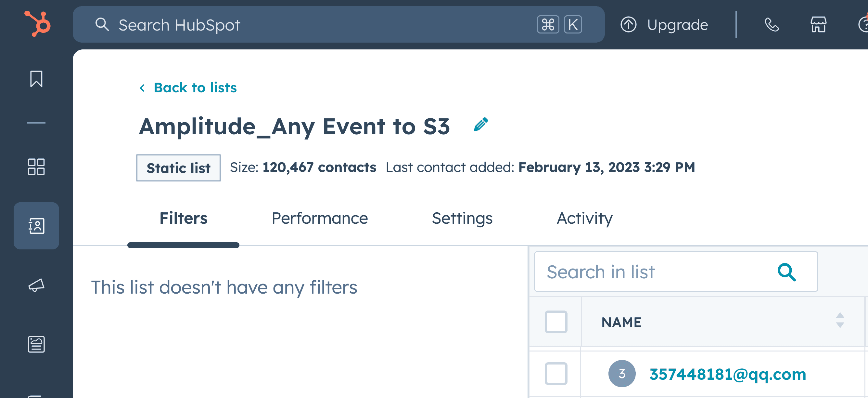Switch to the Performance tab
Viewport: 868px width, 398px height.
[320, 218]
